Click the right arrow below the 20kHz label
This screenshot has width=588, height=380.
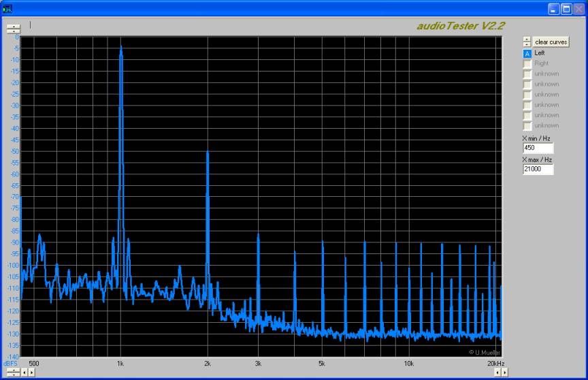pos(504,373)
